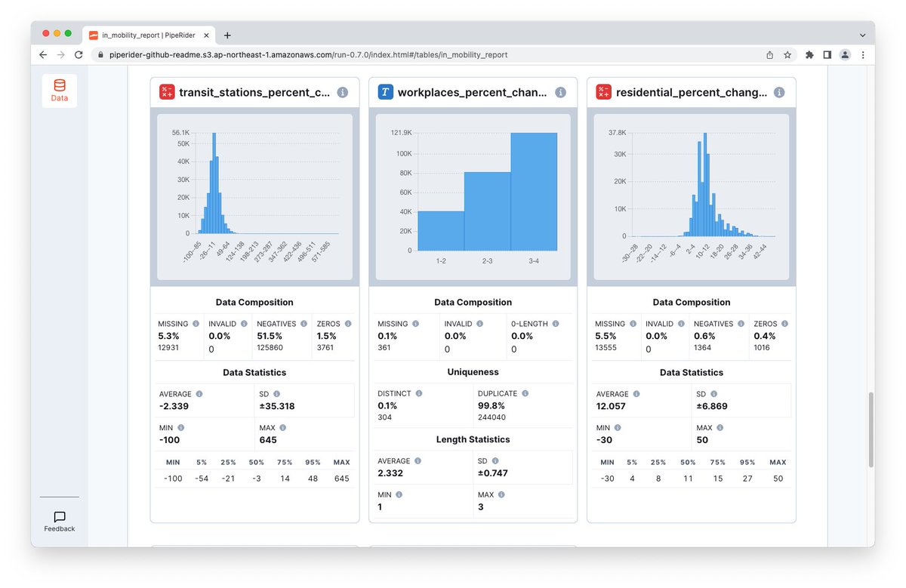Click the negatives count 125860
The image size is (906, 588).
pyautogui.click(x=270, y=348)
